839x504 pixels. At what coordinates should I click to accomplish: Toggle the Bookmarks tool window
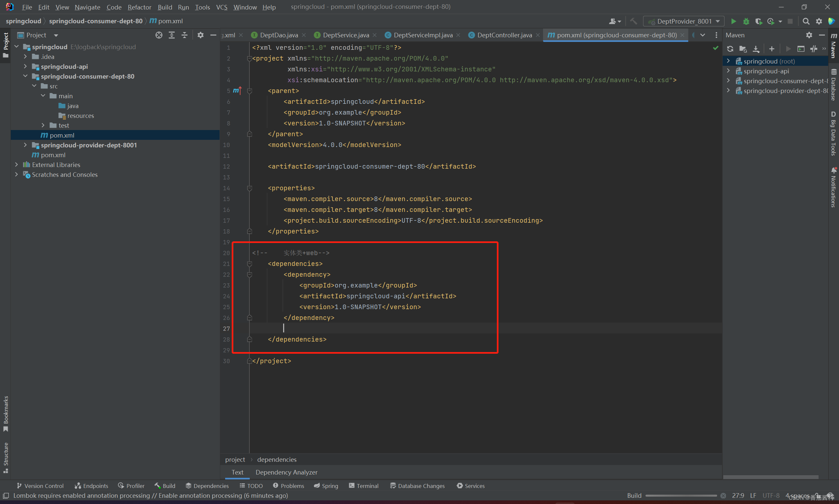point(6,413)
